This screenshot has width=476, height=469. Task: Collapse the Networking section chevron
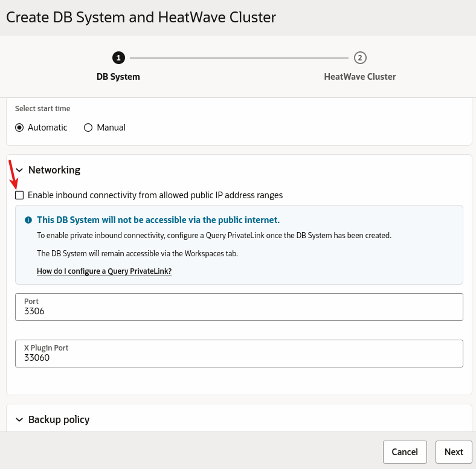[19, 170]
